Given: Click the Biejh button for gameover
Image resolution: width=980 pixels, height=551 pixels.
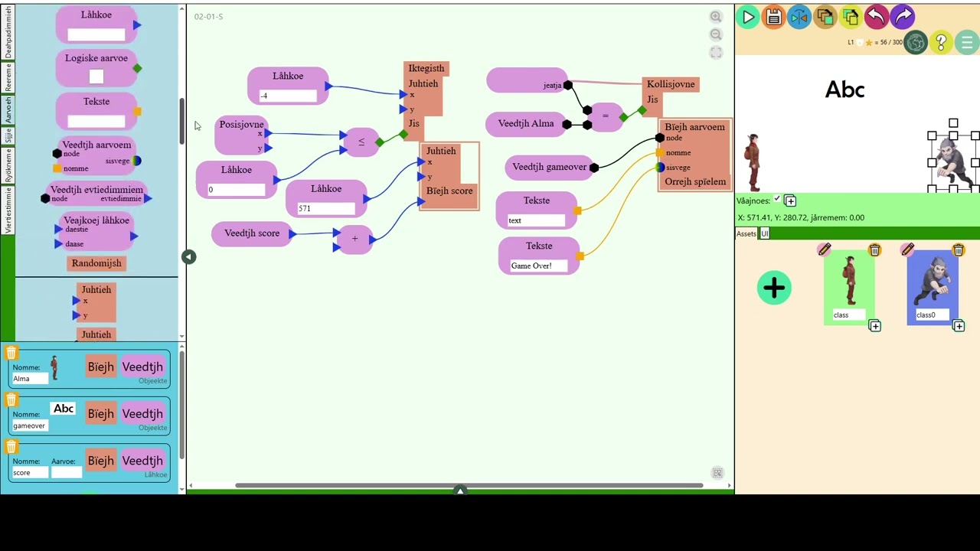Looking at the screenshot, I should [x=100, y=414].
